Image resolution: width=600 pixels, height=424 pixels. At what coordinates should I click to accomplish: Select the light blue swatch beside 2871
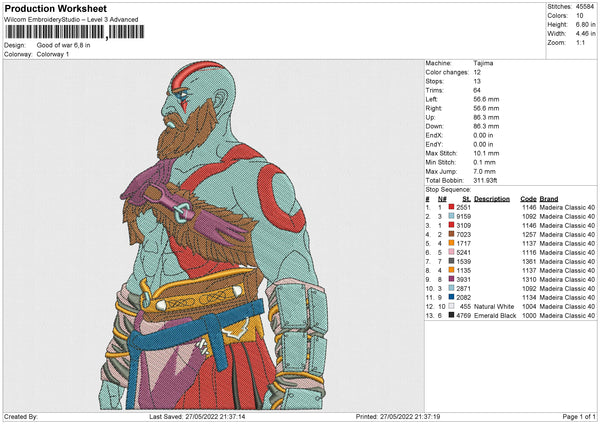(x=452, y=288)
